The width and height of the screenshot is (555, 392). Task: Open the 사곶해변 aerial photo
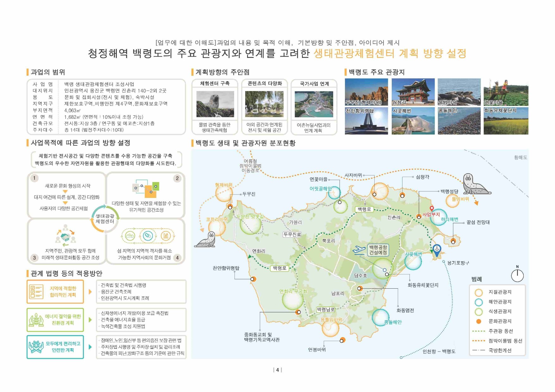point(413,121)
